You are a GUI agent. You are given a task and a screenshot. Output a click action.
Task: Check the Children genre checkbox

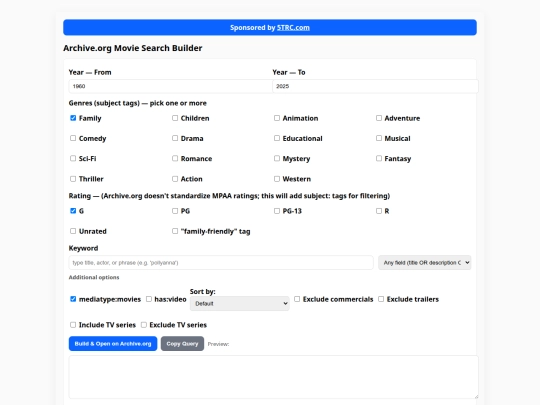click(175, 118)
